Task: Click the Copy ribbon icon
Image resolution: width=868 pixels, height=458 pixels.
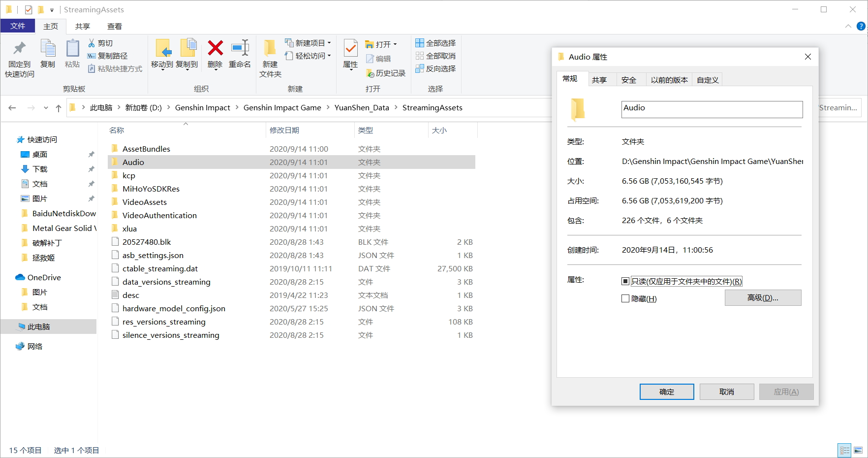Action: 48,54
